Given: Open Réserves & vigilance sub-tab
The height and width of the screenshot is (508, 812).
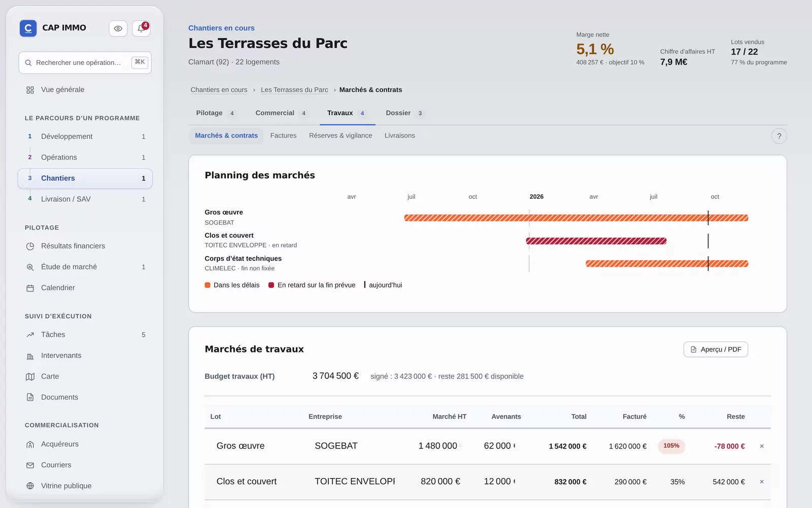Looking at the screenshot, I should coord(341,136).
